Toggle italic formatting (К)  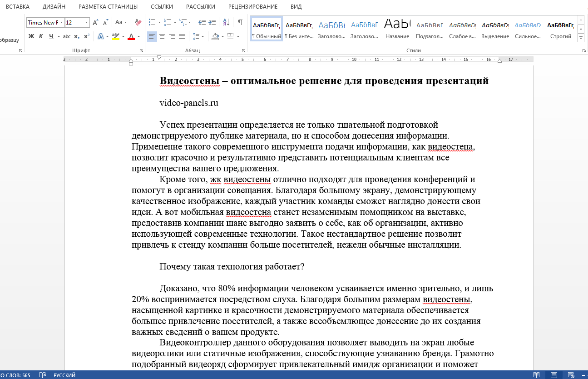[41, 36]
